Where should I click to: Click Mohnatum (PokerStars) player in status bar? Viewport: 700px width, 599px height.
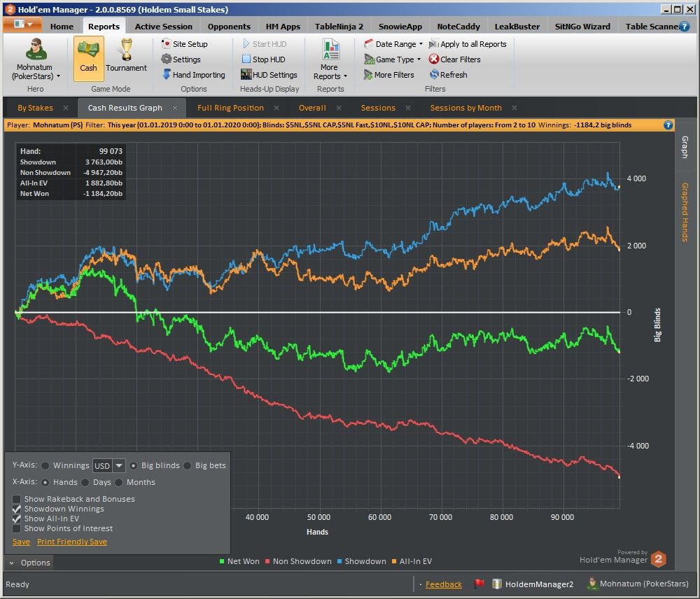point(638,584)
